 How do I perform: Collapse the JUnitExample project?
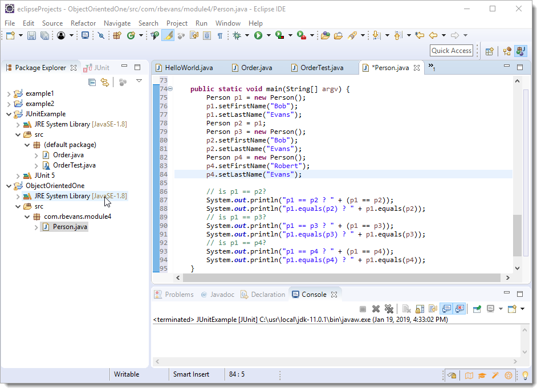9,115
